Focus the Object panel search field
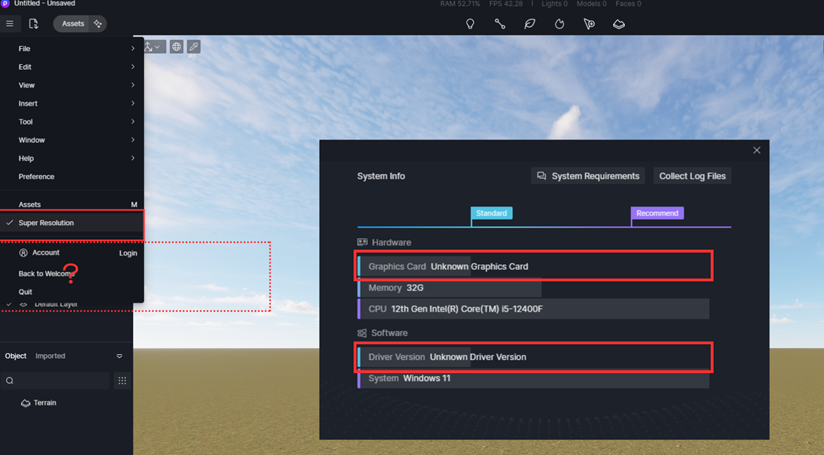Image resolution: width=824 pixels, height=455 pixels. click(55, 380)
